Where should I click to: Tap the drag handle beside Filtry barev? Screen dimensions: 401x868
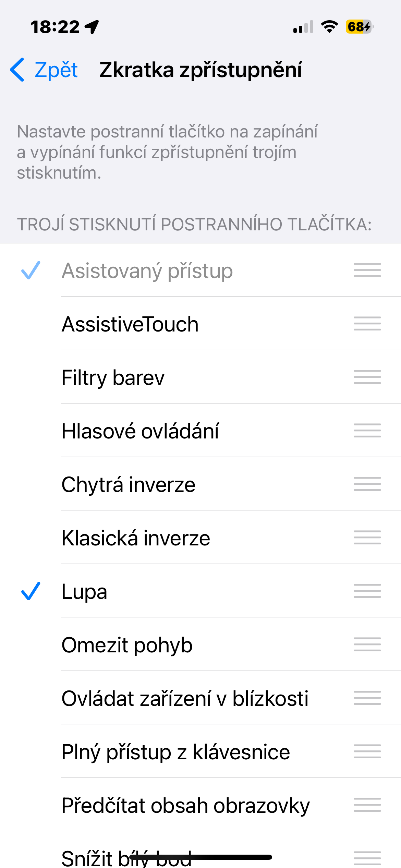click(x=367, y=377)
